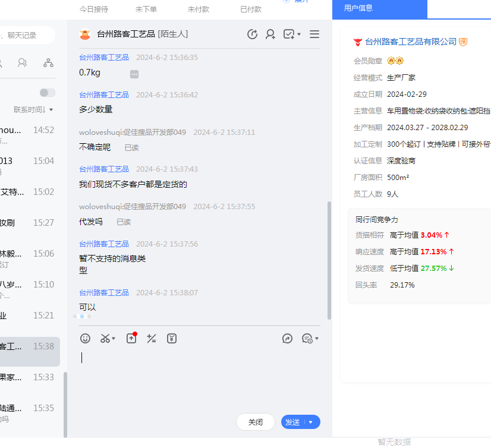Click the scissors screenshot tool icon

105,339
